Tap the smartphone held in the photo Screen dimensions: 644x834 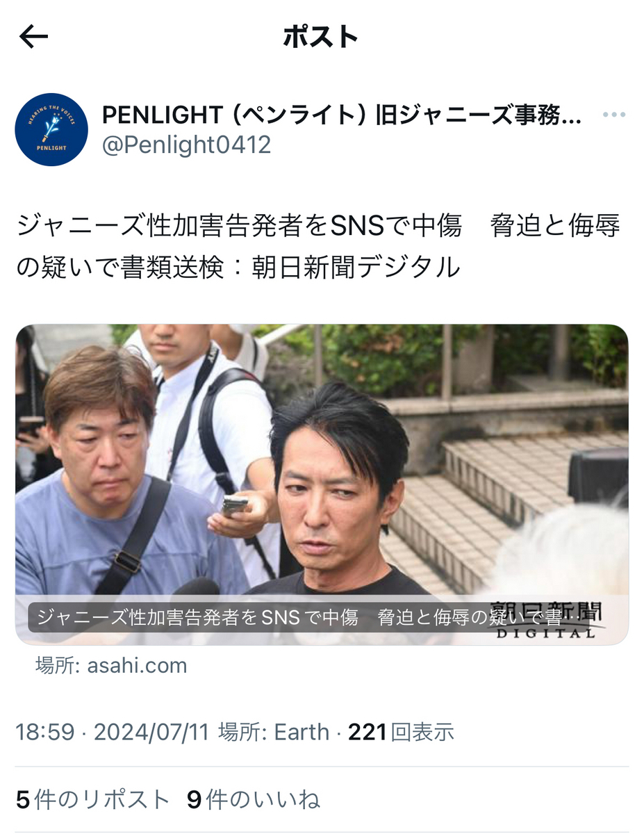[x=235, y=505]
